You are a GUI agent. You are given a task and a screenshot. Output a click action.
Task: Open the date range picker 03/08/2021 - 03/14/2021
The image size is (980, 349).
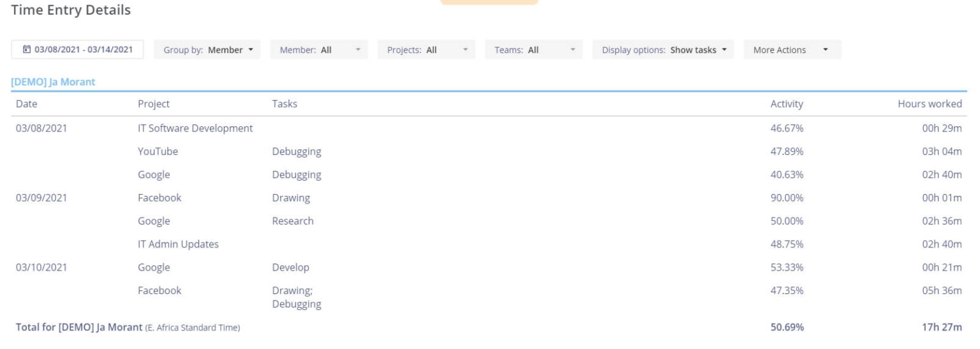pyautogui.click(x=77, y=50)
